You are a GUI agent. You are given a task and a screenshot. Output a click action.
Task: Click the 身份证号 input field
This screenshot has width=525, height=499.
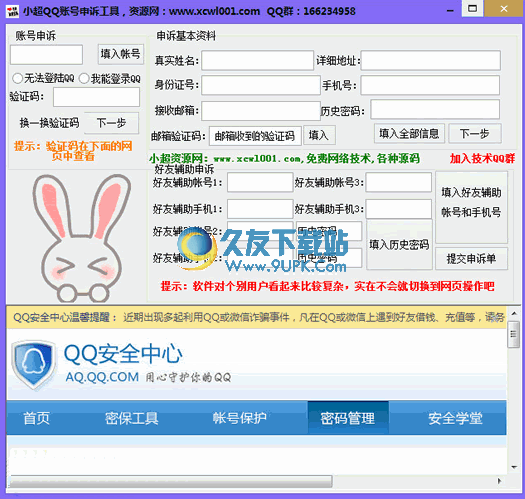point(261,85)
